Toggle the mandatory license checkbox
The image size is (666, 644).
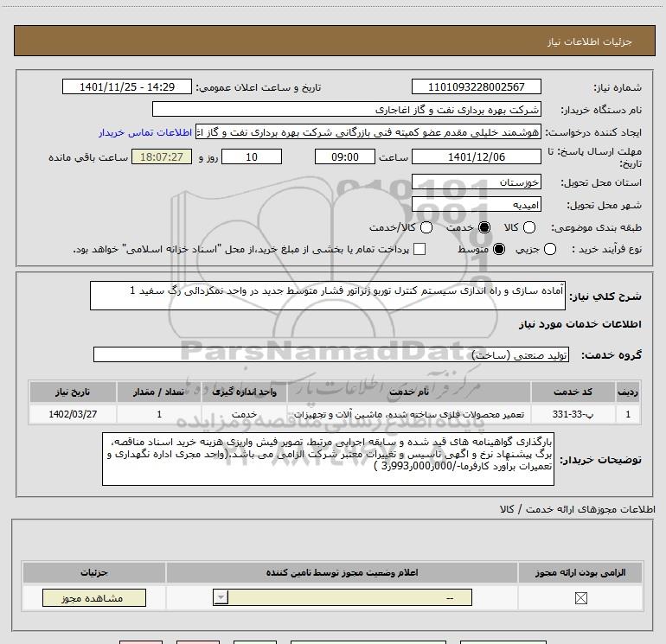580,598
